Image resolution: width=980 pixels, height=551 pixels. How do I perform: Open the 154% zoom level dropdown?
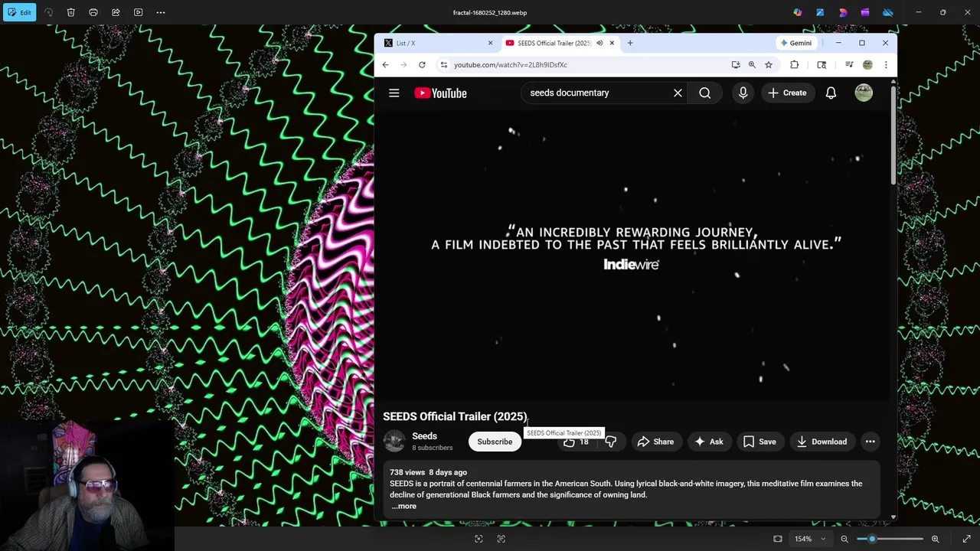click(809, 539)
